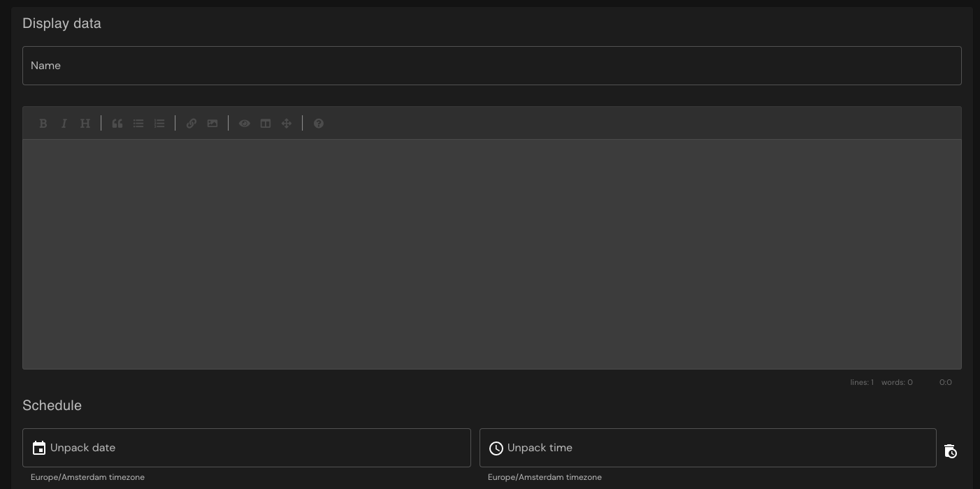Viewport: 980px width, 489px height.
Task: Insert an image into the editor
Action: click(212, 123)
